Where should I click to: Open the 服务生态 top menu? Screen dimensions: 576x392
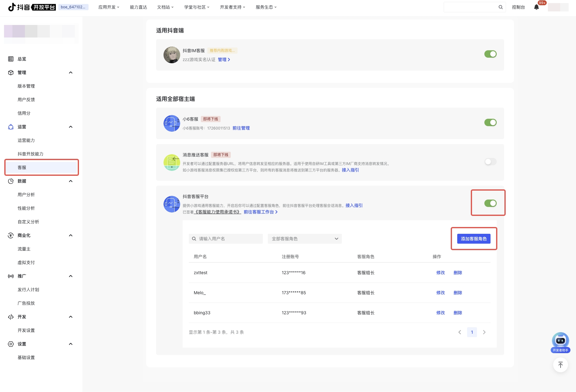click(x=266, y=7)
